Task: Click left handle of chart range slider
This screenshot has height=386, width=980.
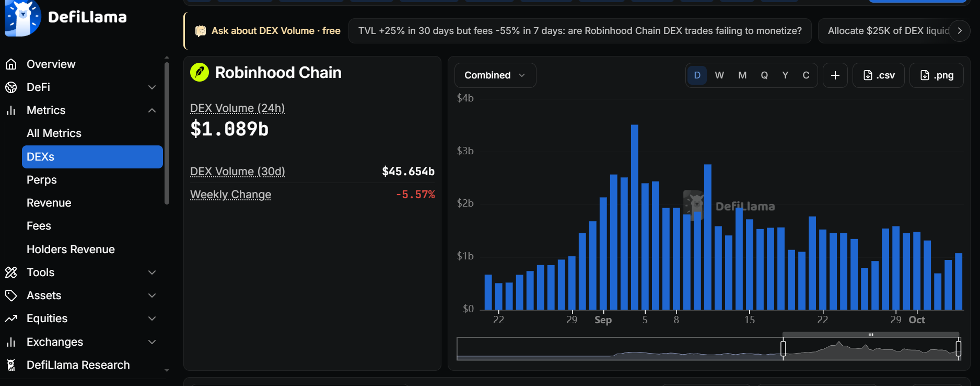Action: [783, 348]
